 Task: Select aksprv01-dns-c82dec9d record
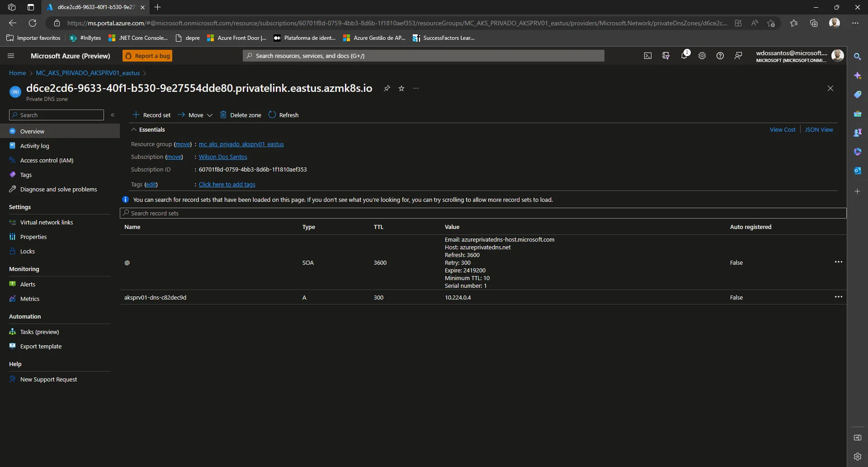point(155,297)
